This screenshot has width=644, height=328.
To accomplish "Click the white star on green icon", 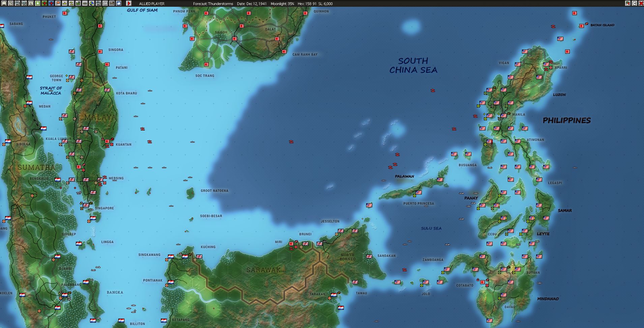I will tap(38, 3).
